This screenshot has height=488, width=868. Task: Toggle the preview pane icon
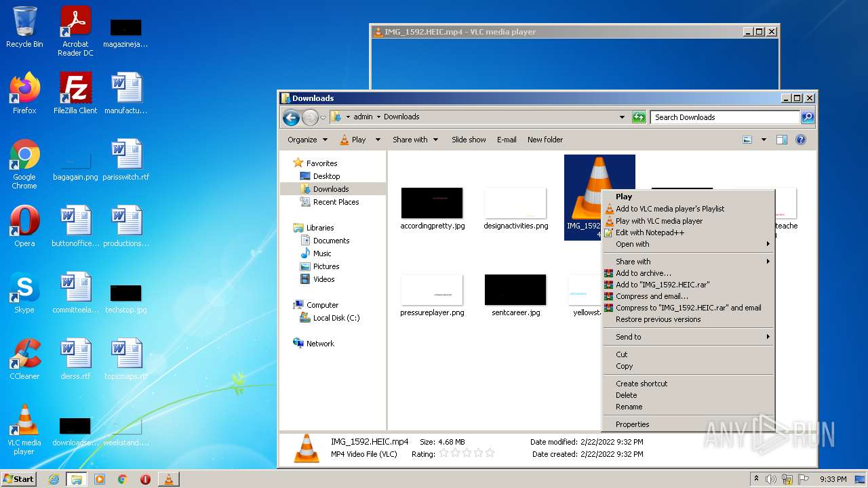782,140
